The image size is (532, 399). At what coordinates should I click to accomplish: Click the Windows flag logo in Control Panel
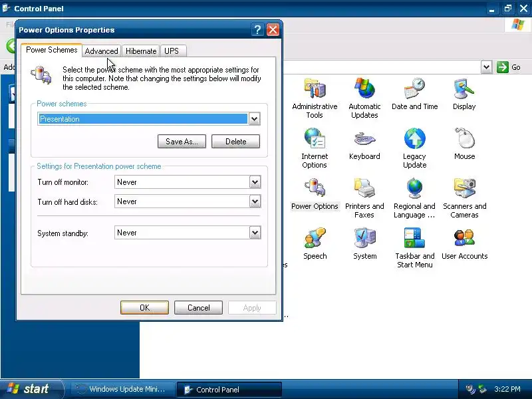tap(517, 25)
